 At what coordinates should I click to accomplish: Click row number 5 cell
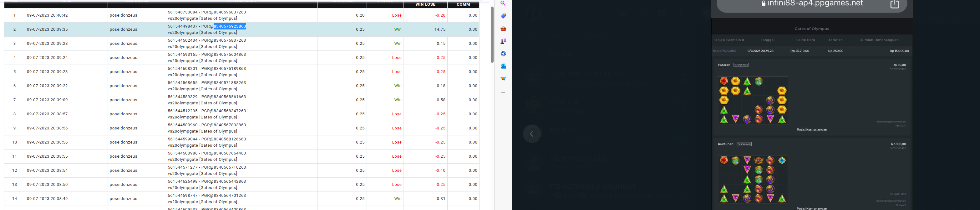point(14,72)
